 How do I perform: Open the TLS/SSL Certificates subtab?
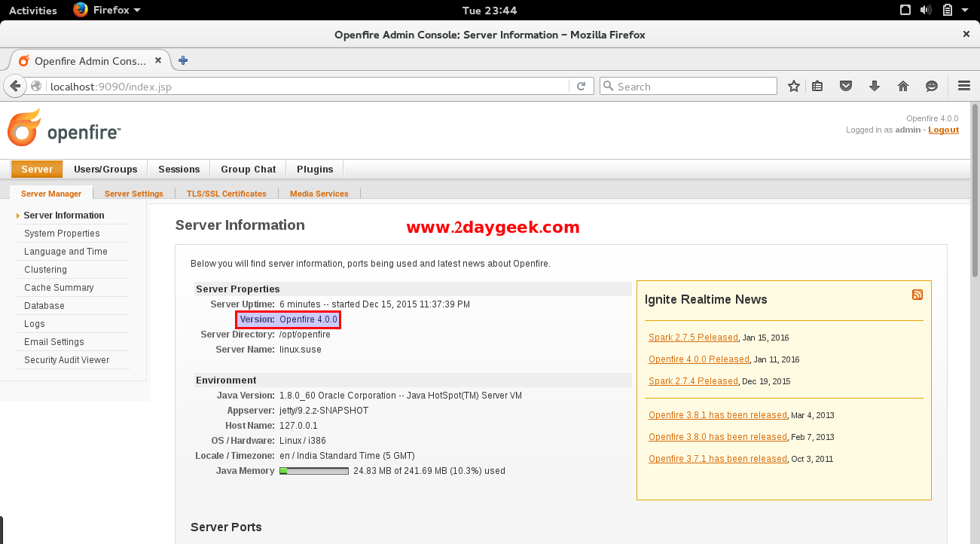click(x=227, y=194)
